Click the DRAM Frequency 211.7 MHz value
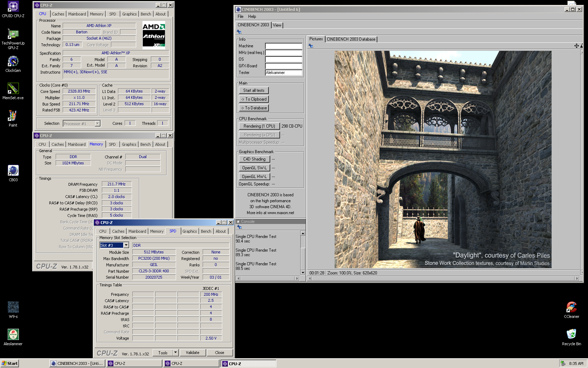The height and width of the screenshot is (368, 588). pos(117,184)
